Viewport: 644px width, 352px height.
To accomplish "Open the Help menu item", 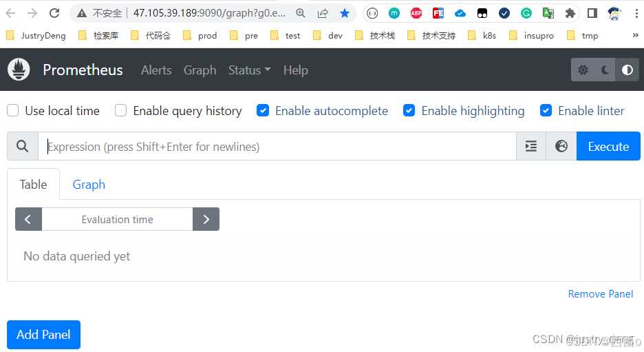I will coord(296,70).
